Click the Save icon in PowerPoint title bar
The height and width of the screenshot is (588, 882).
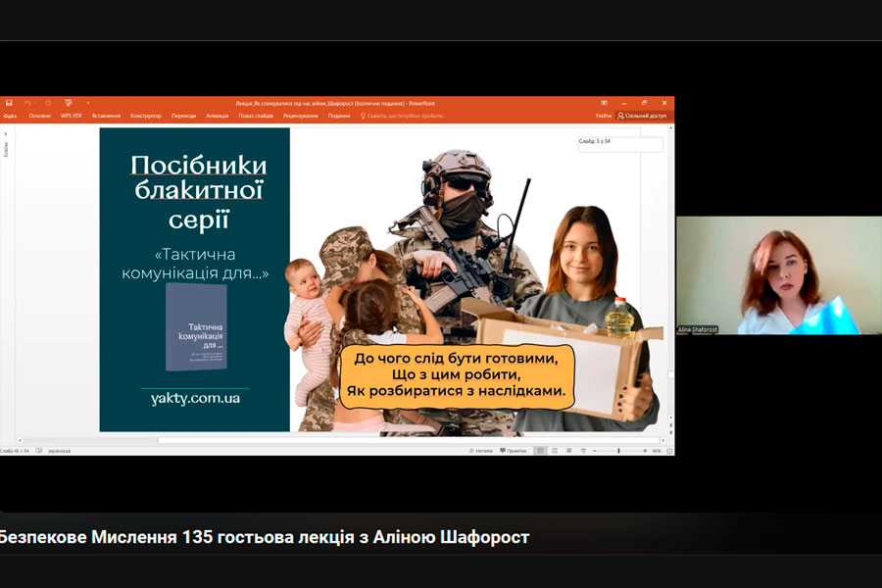[9, 103]
